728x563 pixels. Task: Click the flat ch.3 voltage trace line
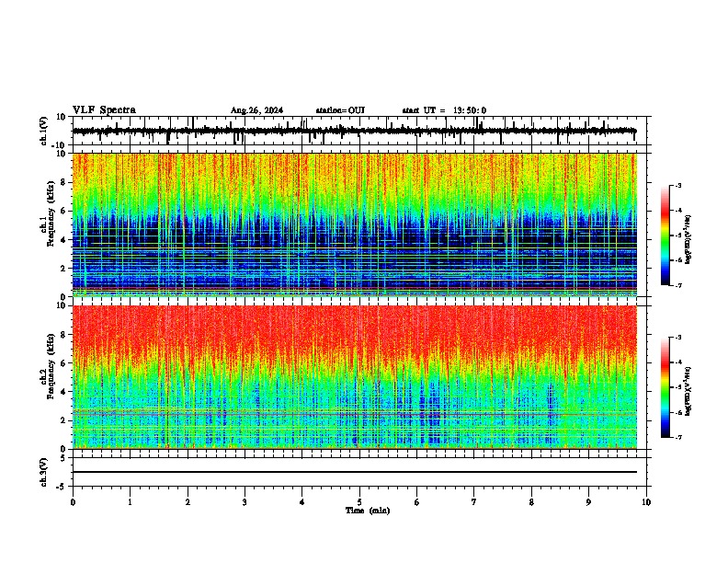click(x=355, y=472)
